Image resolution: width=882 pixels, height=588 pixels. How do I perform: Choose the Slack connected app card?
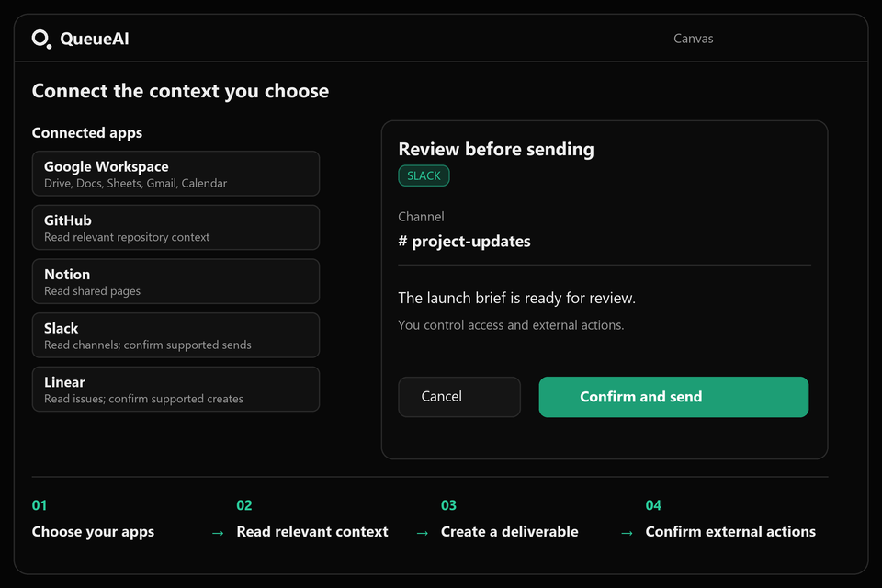175,335
